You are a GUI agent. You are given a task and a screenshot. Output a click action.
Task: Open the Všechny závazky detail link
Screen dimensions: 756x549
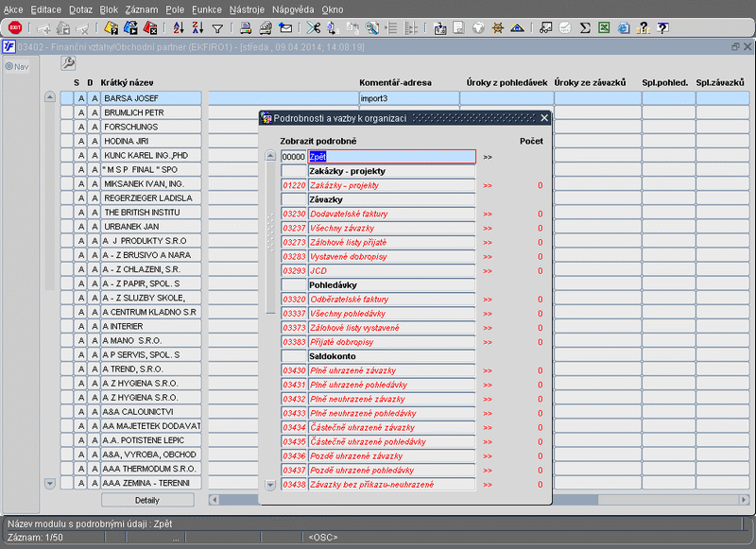pos(391,228)
